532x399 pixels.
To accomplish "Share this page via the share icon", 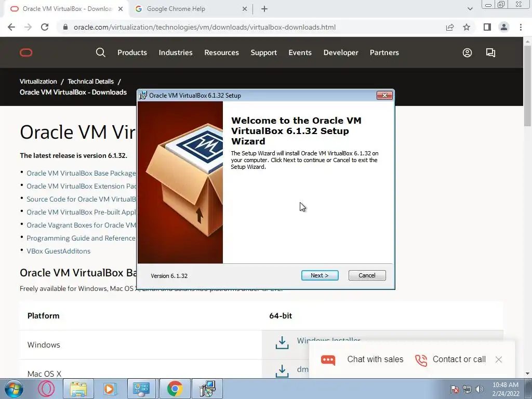I will (450, 27).
